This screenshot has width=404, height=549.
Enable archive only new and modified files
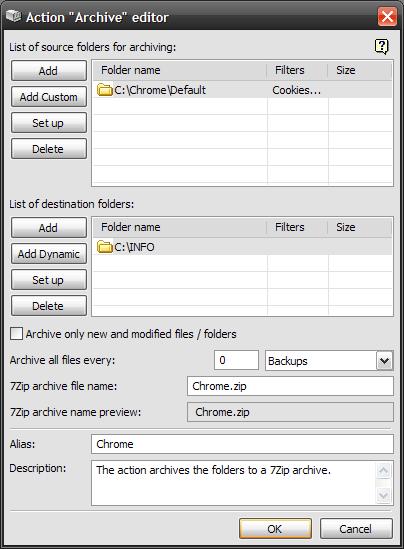pos(16,334)
